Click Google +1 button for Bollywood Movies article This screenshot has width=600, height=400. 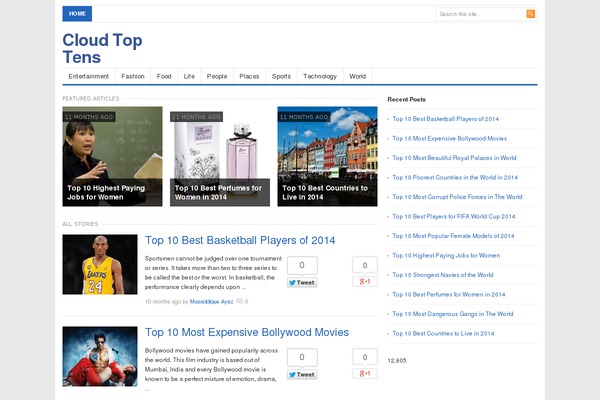[365, 373]
